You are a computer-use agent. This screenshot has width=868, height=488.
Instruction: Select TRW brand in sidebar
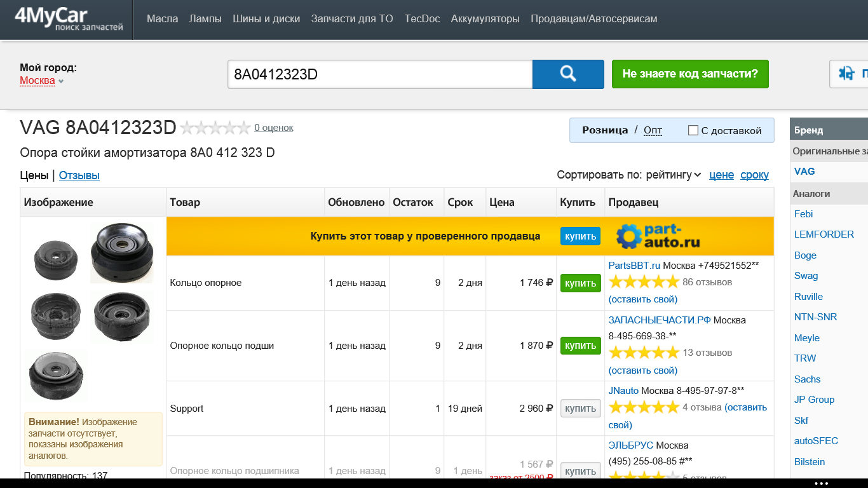tap(805, 358)
